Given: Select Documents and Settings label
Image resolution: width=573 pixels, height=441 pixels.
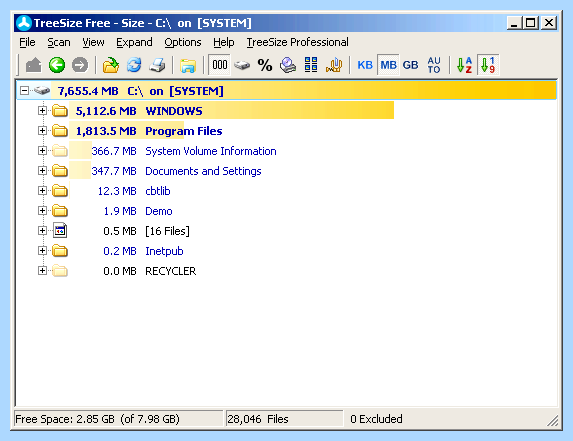Looking at the screenshot, I should pyautogui.click(x=203, y=171).
